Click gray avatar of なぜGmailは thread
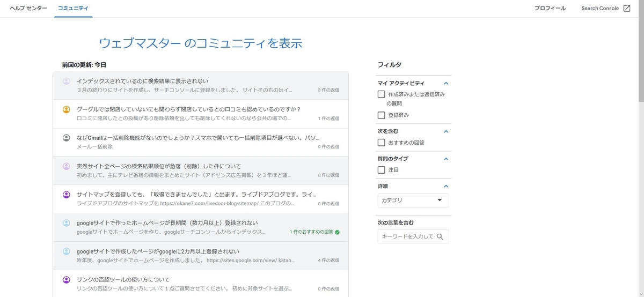 [67, 138]
